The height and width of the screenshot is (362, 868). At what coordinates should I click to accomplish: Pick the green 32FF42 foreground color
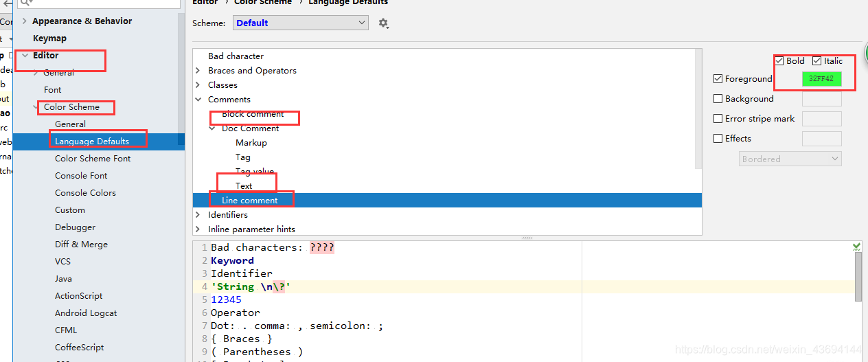click(x=822, y=79)
